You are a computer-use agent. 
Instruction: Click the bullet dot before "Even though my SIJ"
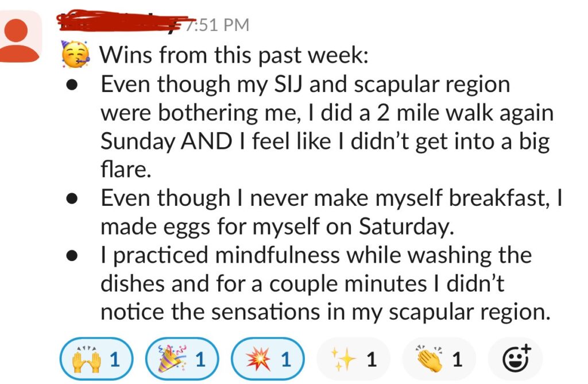(72, 86)
